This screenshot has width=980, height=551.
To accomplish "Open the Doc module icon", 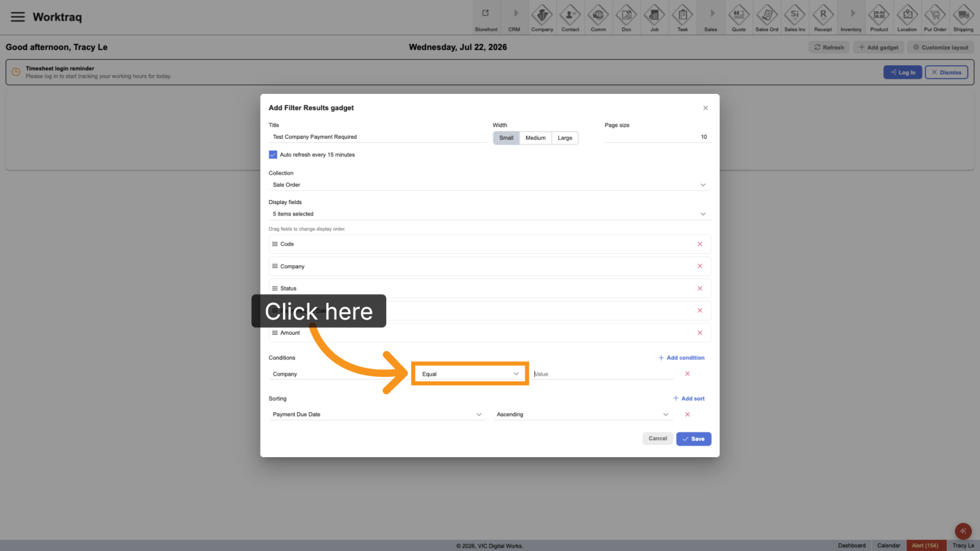I will [x=626, y=17].
